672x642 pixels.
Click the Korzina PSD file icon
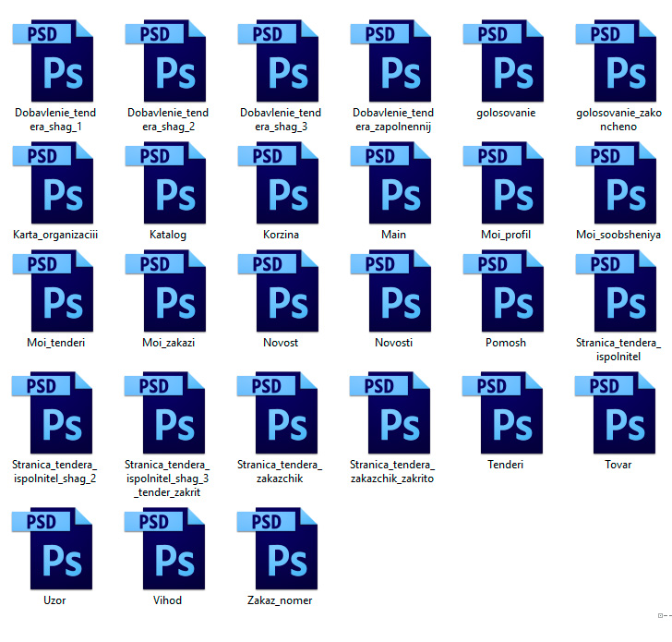[x=279, y=183]
